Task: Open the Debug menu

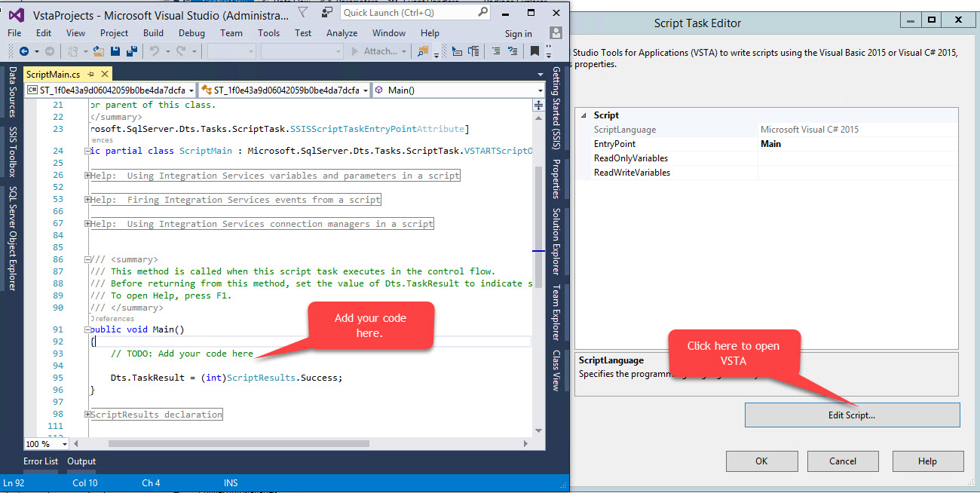Action: pos(191,33)
